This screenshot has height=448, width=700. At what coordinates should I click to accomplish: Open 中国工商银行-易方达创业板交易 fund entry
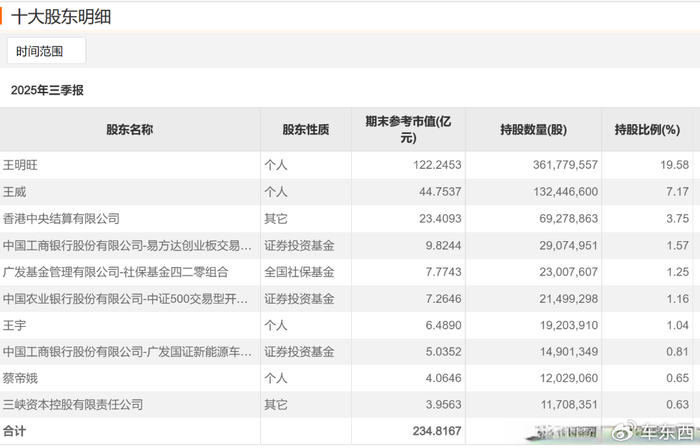pyautogui.click(x=127, y=245)
